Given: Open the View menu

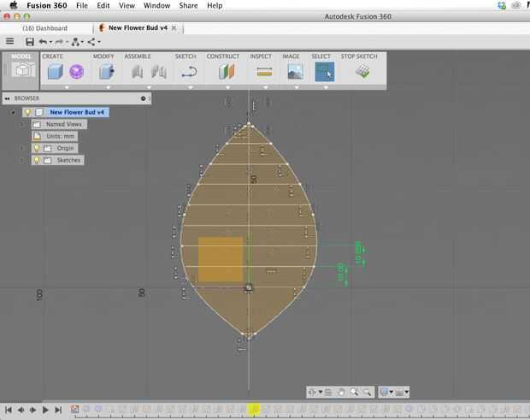Looking at the screenshot, I should 127,5.
